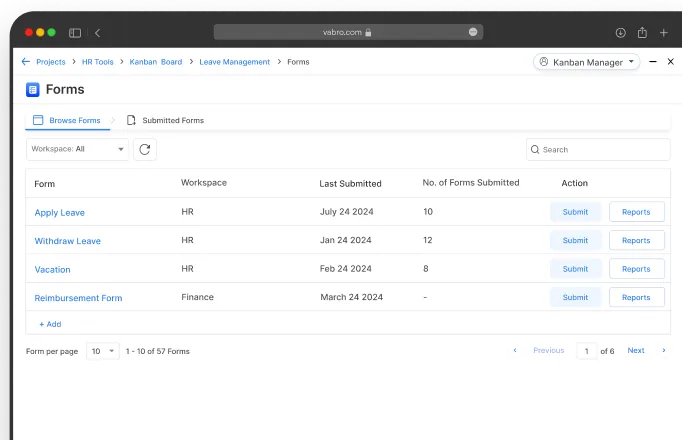This screenshot has height=440, width=682.
Task: Click the browser share icon
Action: [x=642, y=33]
